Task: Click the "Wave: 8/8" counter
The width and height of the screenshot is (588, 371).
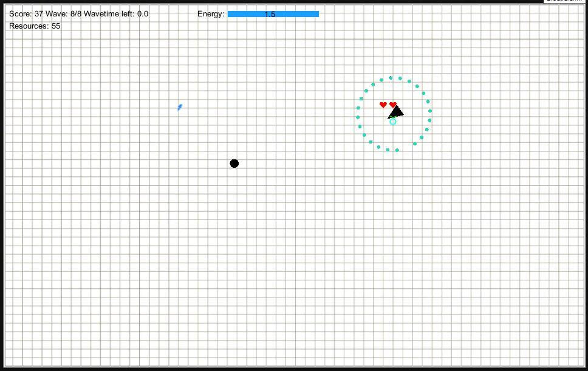Action: (63, 14)
